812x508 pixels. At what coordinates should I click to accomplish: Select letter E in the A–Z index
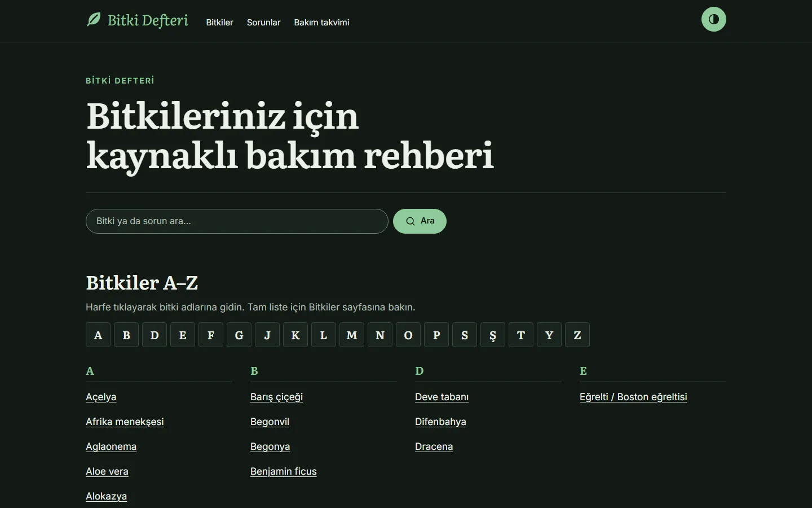(x=183, y=335)
